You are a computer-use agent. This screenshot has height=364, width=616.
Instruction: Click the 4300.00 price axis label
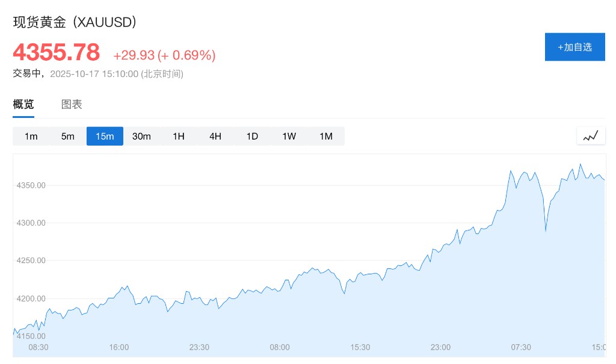tap(31, 223)
